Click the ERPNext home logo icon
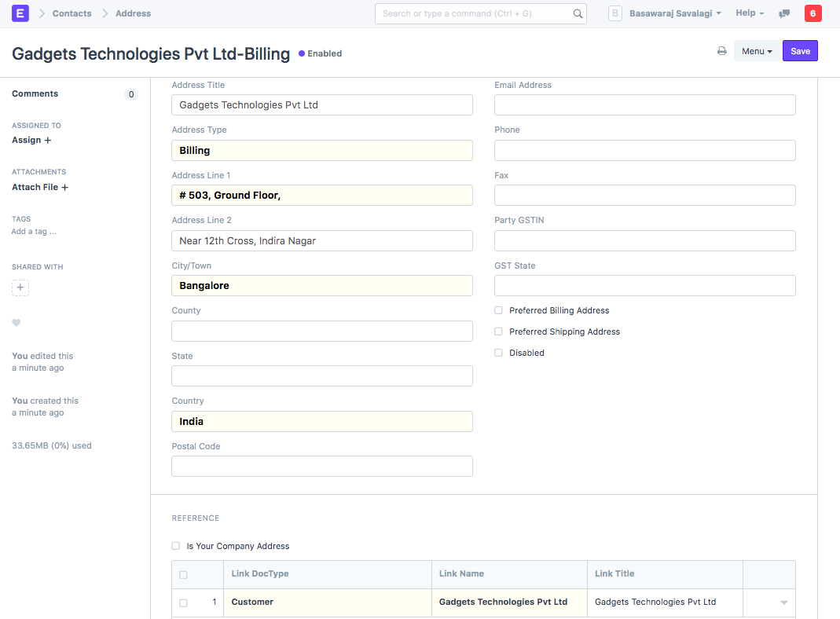This screenshot has width=840, height=619. point(20,13)
